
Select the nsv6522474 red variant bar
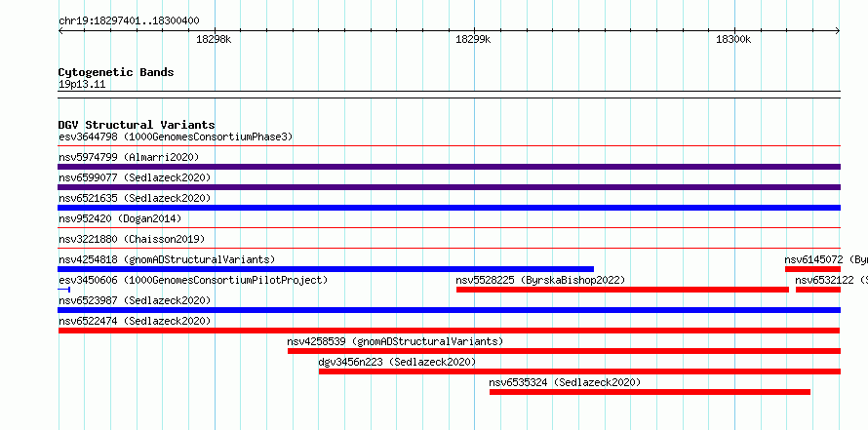point(449,331)
